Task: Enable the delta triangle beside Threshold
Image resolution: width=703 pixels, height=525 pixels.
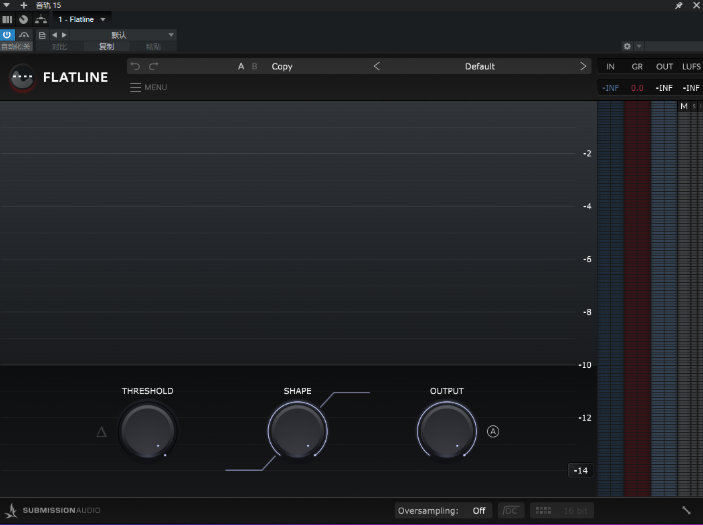Action: tap(101, 432)
